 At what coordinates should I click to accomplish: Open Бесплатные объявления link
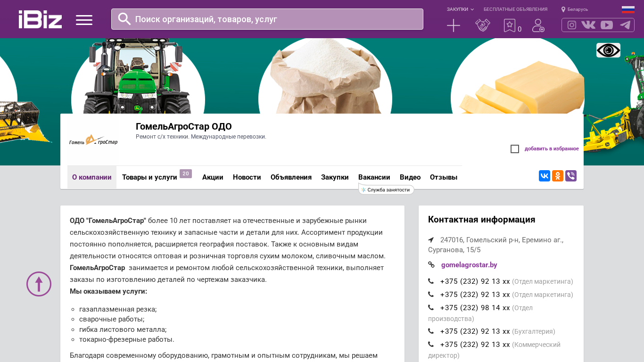coord(515,9)
